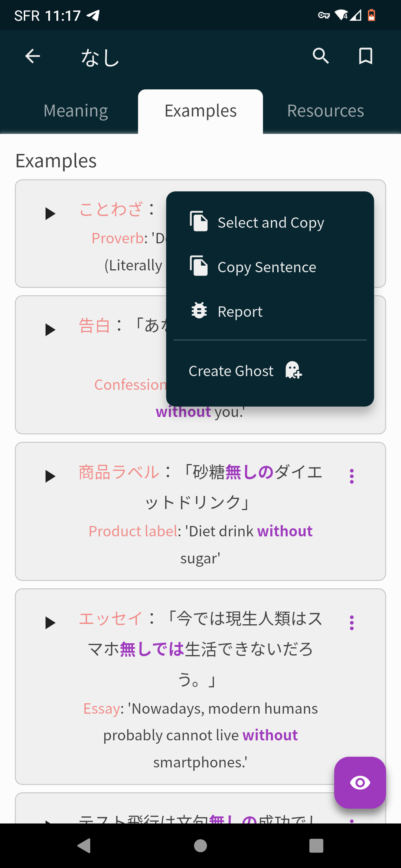
Task: Tap the Android system back button
Action: [x=84, y=846]
